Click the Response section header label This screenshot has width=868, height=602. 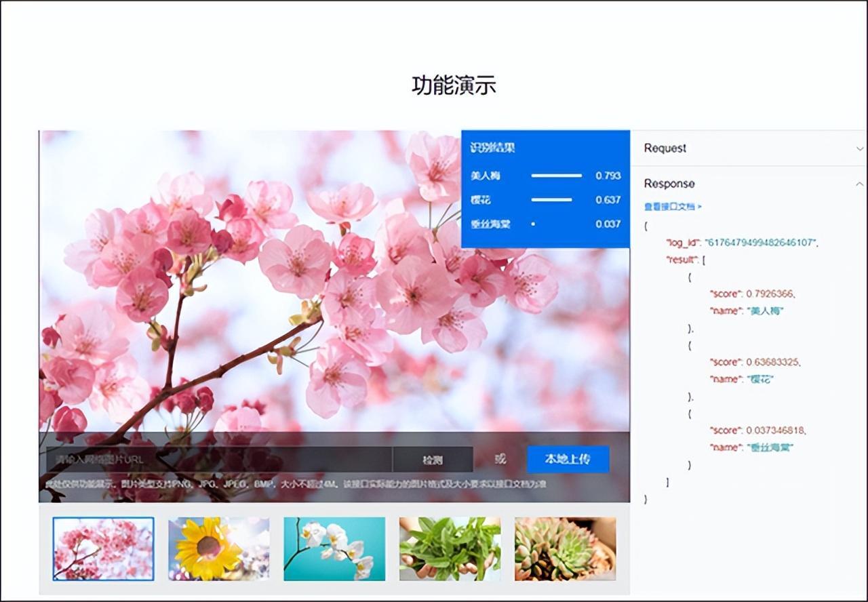[x=669, y=184]
